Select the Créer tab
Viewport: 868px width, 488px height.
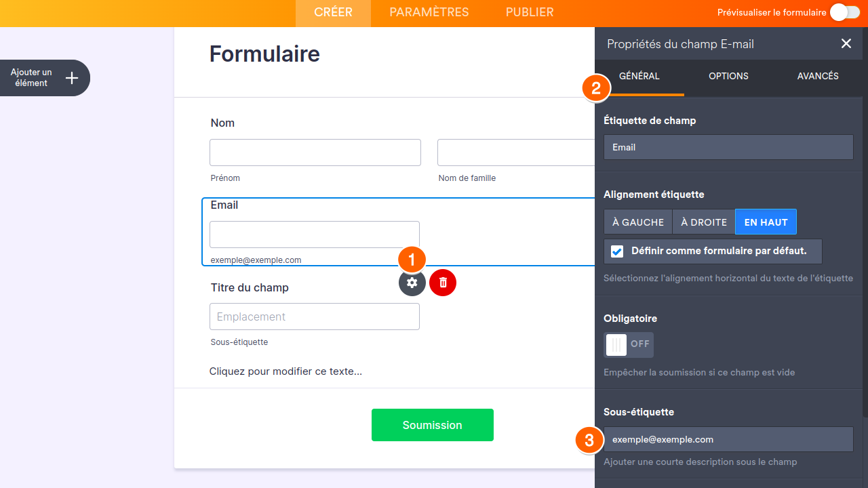pyautogui.click(x=333, y=12)
